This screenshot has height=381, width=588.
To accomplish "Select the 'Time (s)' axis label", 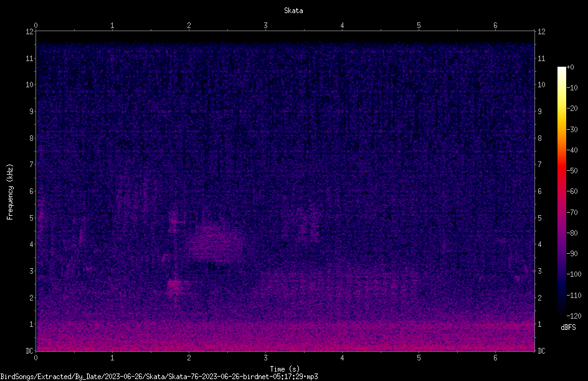I will (x=285, y=369).
